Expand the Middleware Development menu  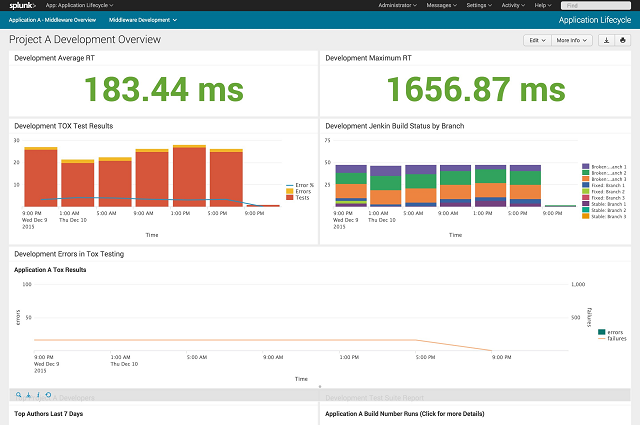[143, 20]
